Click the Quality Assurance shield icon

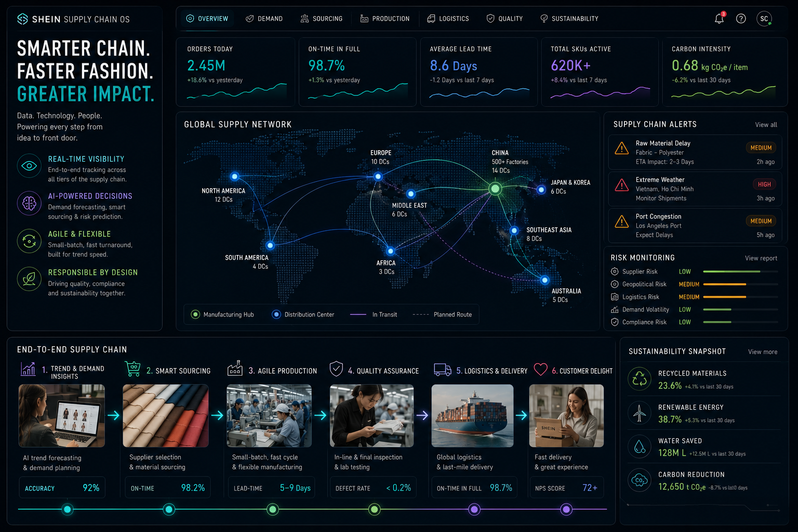pos(337,369)
